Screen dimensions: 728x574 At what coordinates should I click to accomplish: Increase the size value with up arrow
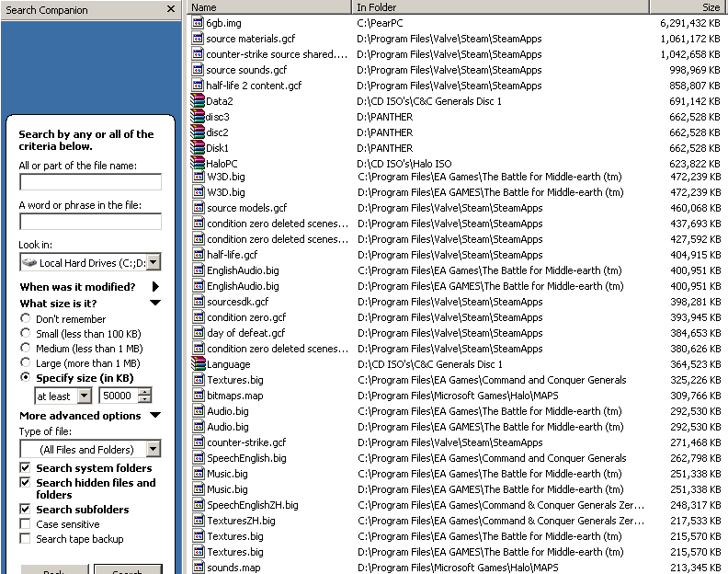click(145, 392)
